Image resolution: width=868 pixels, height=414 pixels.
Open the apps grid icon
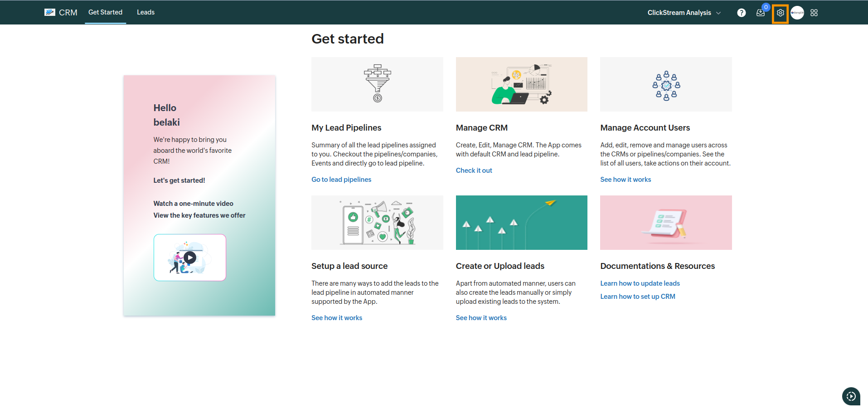click(814, 13)
